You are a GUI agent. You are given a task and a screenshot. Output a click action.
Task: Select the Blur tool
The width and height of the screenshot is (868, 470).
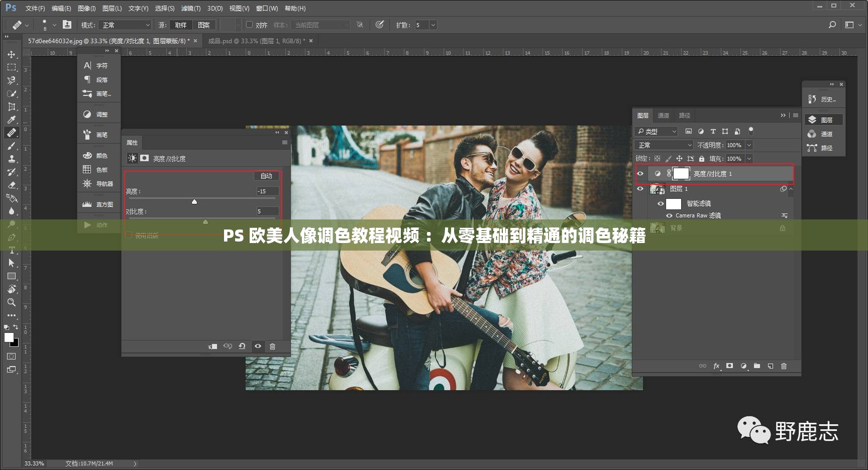point(12,211)
